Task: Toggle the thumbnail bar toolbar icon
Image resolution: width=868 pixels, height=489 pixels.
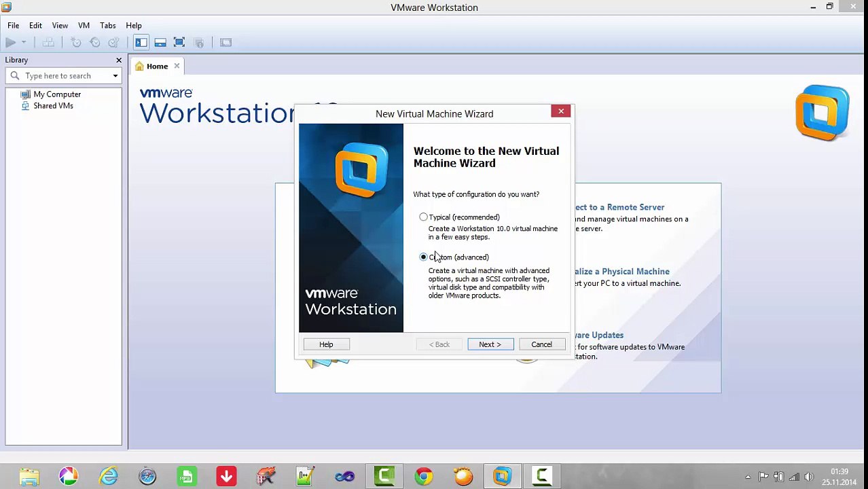Action: (x=160, y=43)
